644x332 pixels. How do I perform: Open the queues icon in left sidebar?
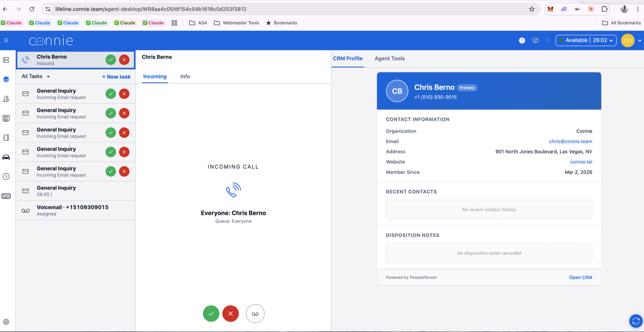6,60
